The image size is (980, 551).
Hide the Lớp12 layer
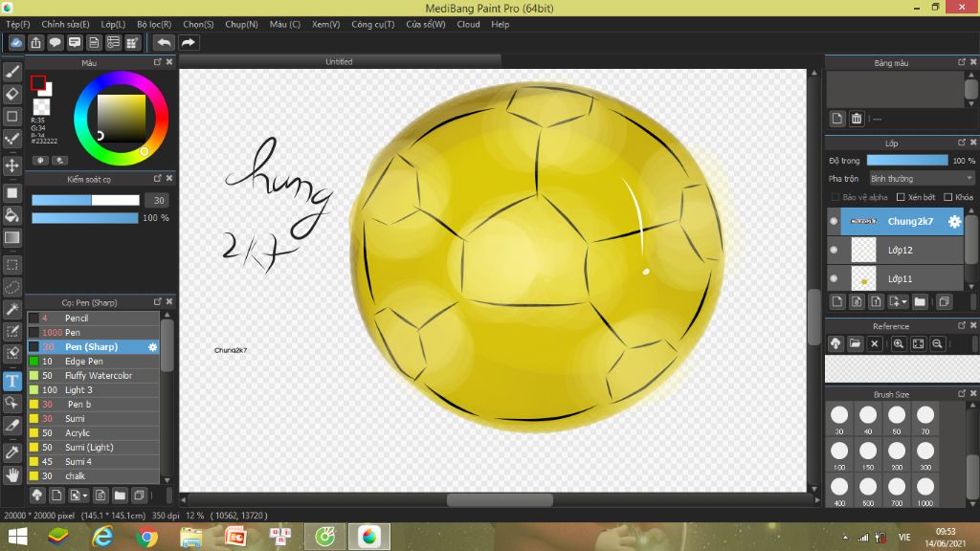pos(834,250)
